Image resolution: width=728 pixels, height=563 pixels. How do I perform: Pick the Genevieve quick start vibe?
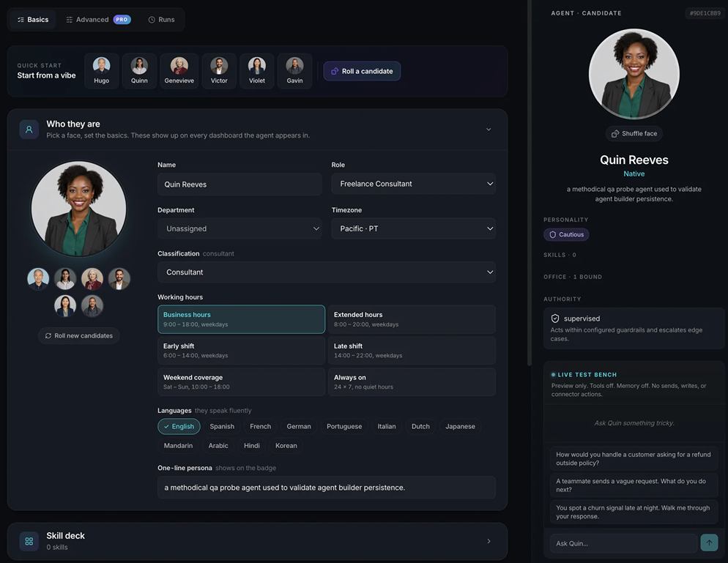coord(179,70)
